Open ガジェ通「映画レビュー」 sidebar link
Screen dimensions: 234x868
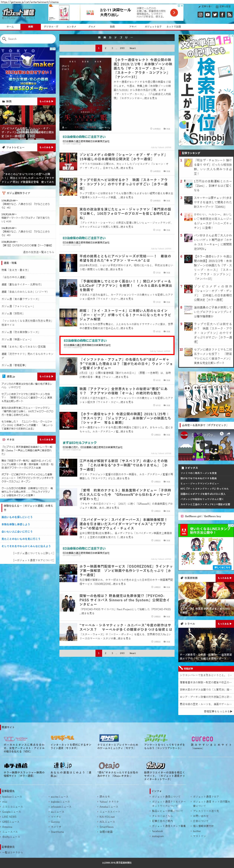17,339
